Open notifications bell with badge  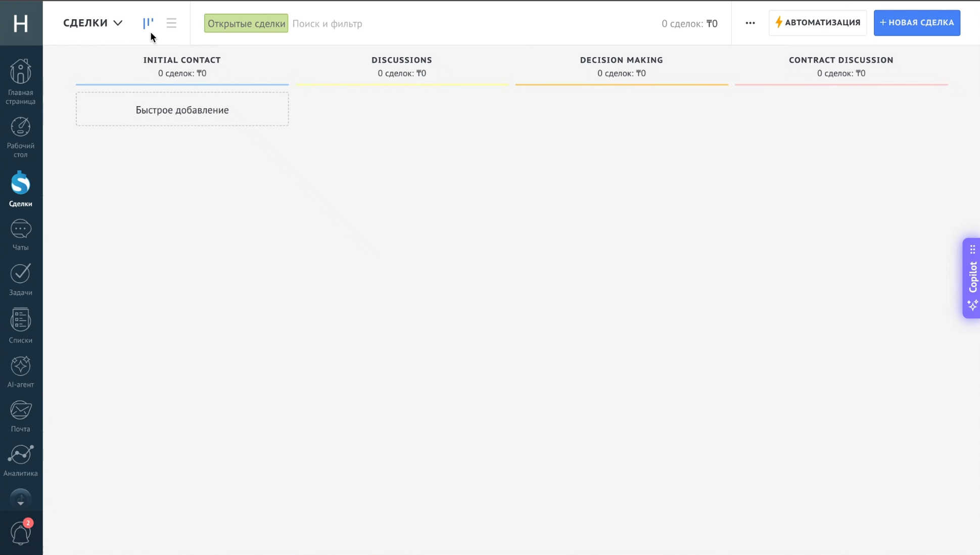pyautogui.click(x=21, y=533)
